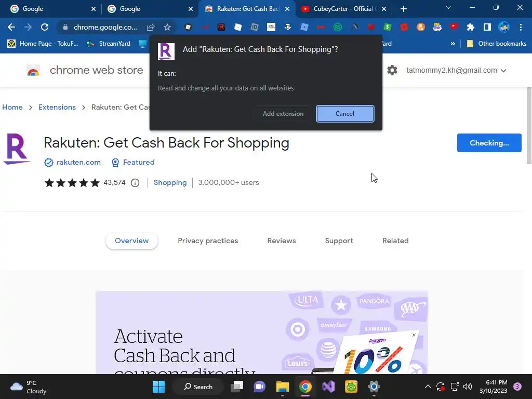The width and height of the screenshot is (532, 399).
Task: Open the Shopping category link
Action: (170, 182)
